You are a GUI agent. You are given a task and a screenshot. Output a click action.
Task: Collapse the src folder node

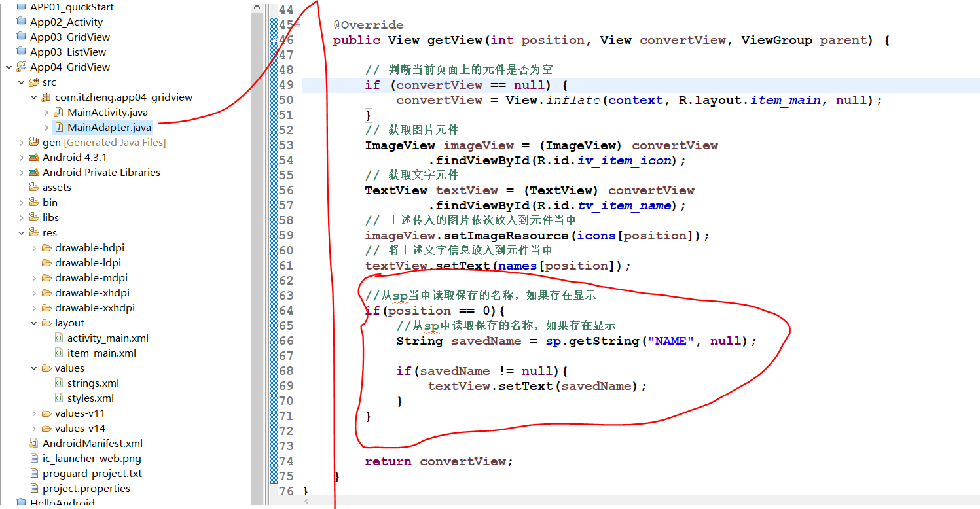click(20, 82)
